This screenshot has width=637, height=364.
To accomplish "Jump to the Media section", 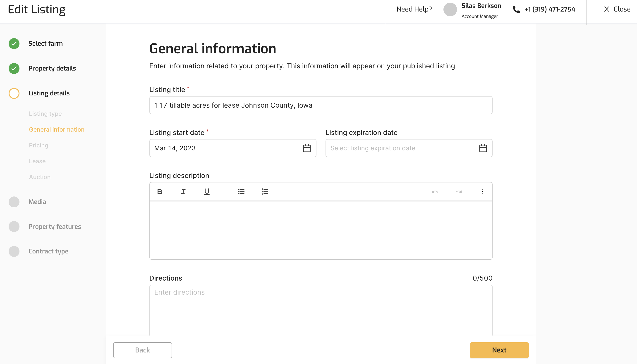I will [37, 201].
